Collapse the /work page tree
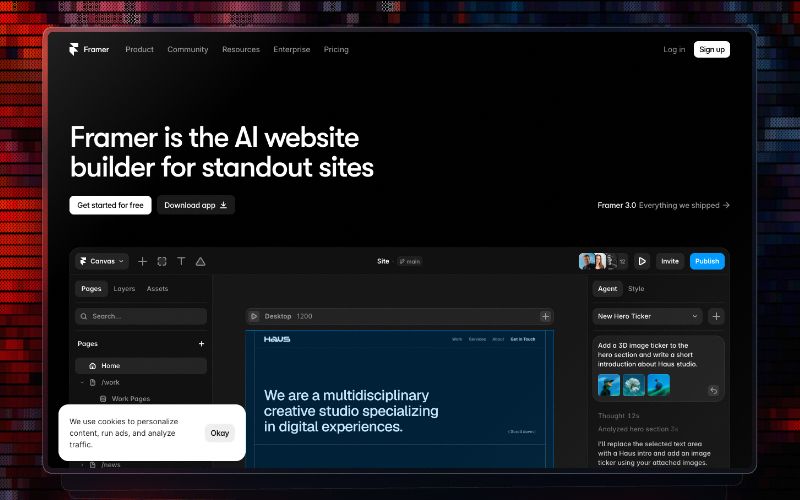The width and height of the screenshot is (800, 500). point(82,382)
